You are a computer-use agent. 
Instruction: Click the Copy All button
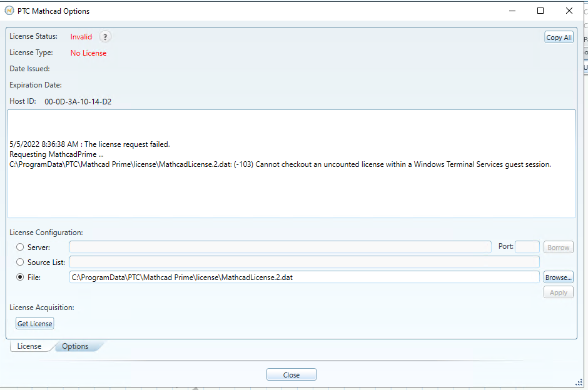coord(559,37)
